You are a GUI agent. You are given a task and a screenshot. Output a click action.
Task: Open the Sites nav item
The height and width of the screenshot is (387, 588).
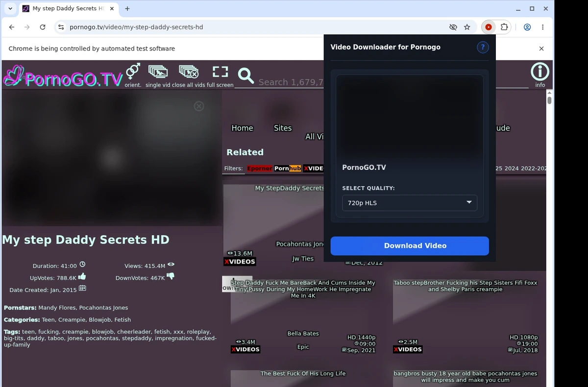283,128
